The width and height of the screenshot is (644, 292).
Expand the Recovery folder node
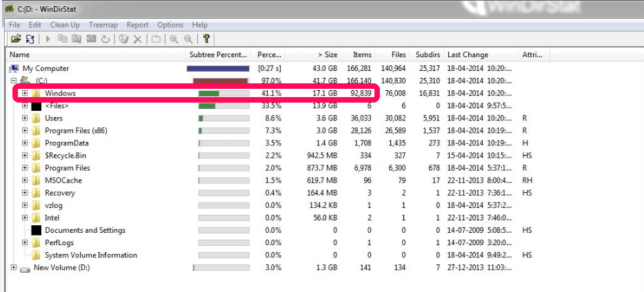pos(25,193)
